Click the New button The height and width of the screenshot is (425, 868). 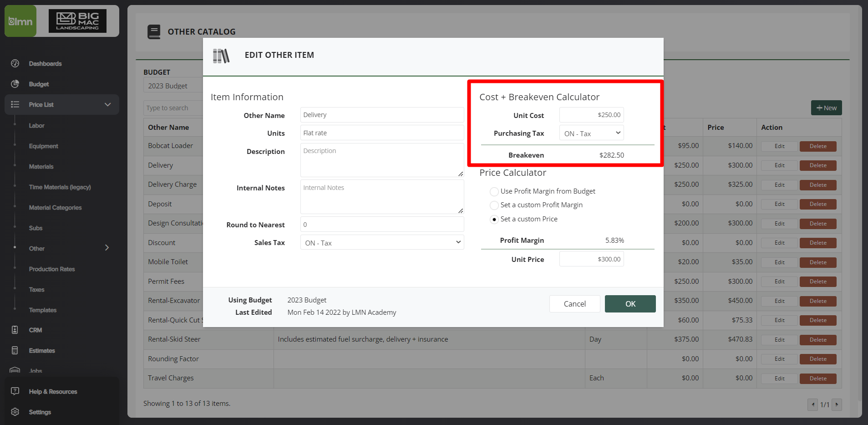pyautogui.click(x=827, y=108)
